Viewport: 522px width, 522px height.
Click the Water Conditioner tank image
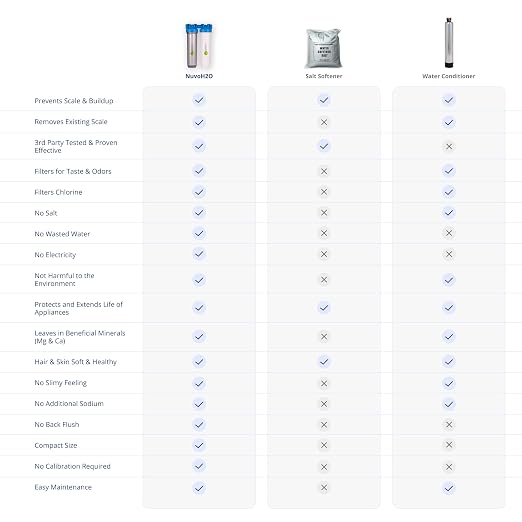click(449, 43)
